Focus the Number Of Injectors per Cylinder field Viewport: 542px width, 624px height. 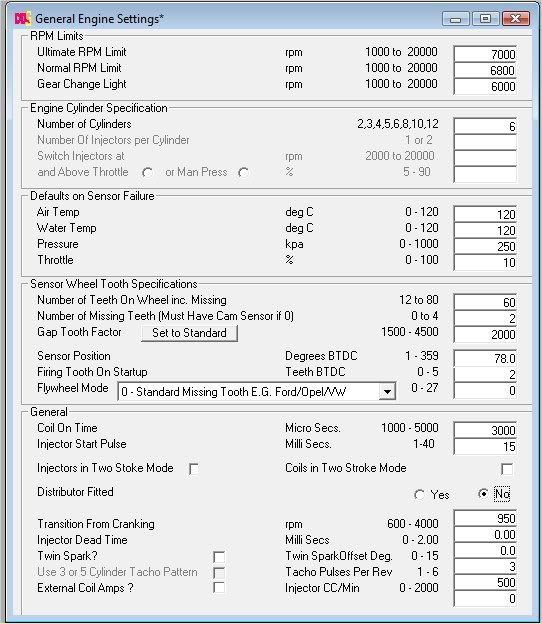pyautogui.click(x=485, y=142)
